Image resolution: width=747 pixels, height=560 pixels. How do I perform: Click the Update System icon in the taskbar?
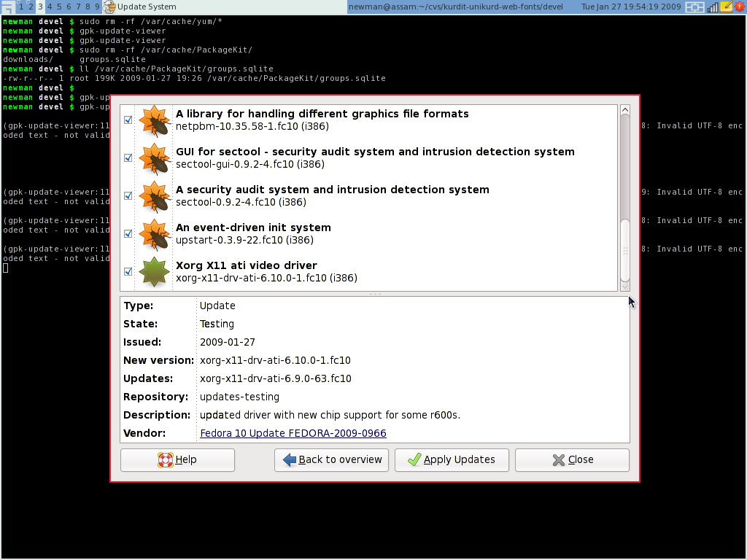click(x=109, y=7)
